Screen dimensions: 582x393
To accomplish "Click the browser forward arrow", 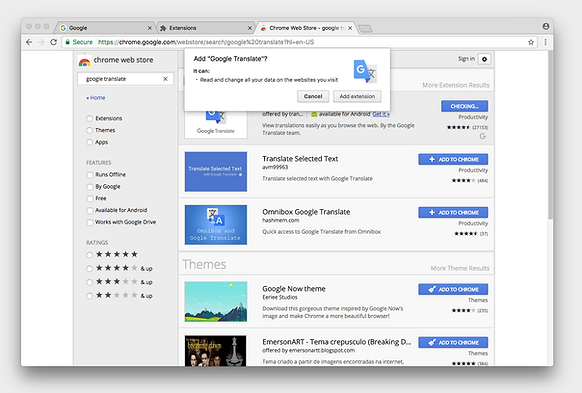I will 41,42.
